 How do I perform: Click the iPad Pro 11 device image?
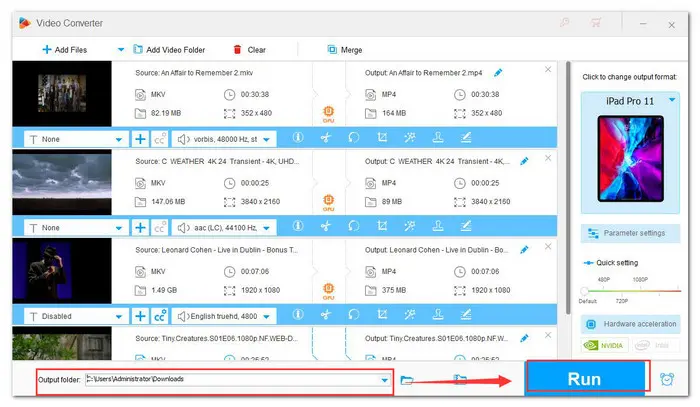tap(630, 158)
